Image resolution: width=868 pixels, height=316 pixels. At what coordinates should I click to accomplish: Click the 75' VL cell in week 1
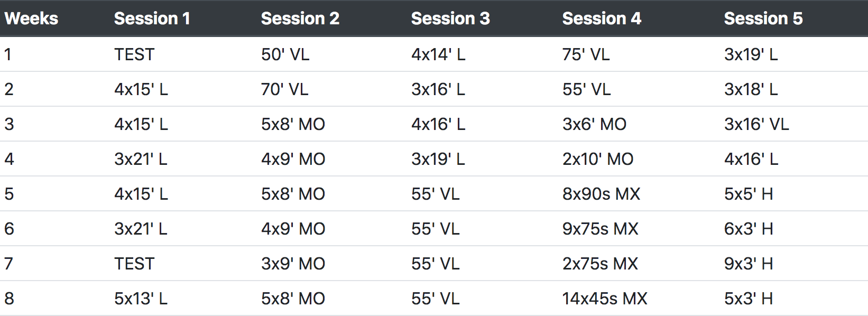click(586, 54)
